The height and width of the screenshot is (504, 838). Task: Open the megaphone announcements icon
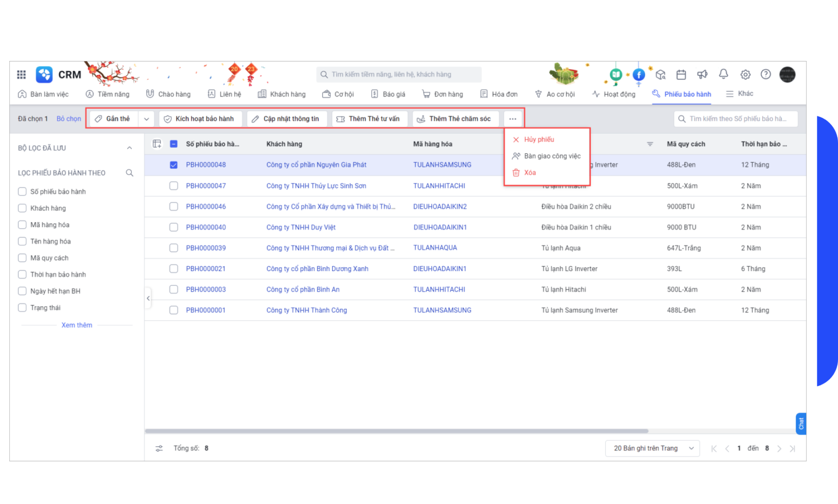(702, 75)
